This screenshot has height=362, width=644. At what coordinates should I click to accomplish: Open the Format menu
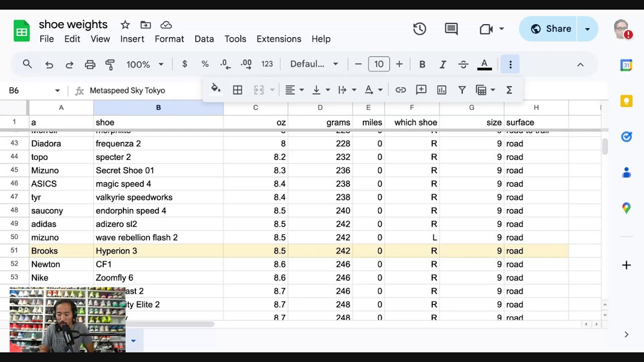click(x=169, y=39)
